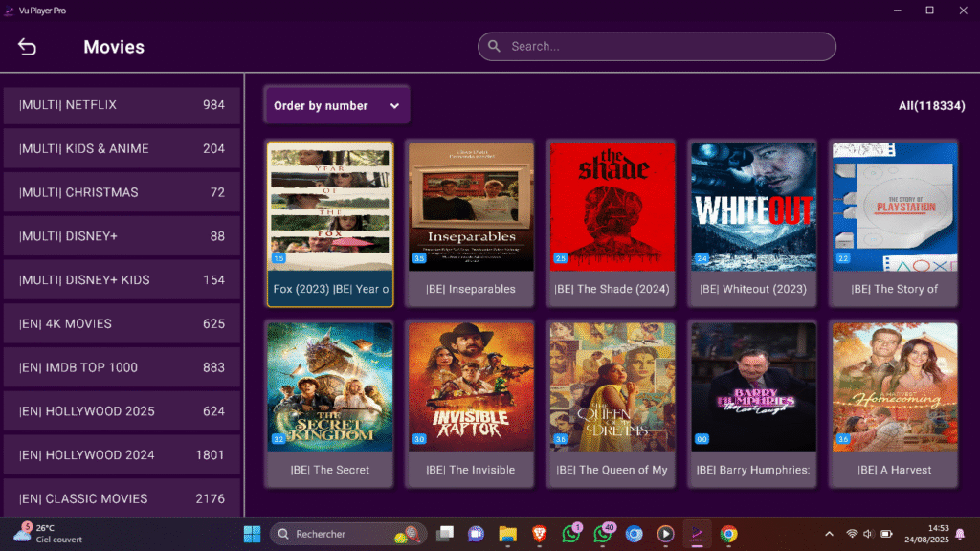Click the "|BE| The Secret" title

point(330,470)
